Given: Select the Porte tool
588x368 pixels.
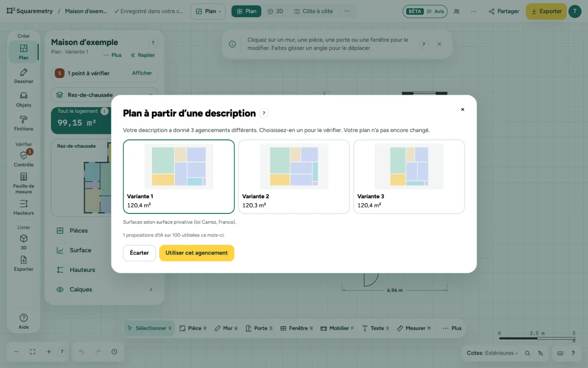Looking at the screenshot, I should (x=259, y=328).
